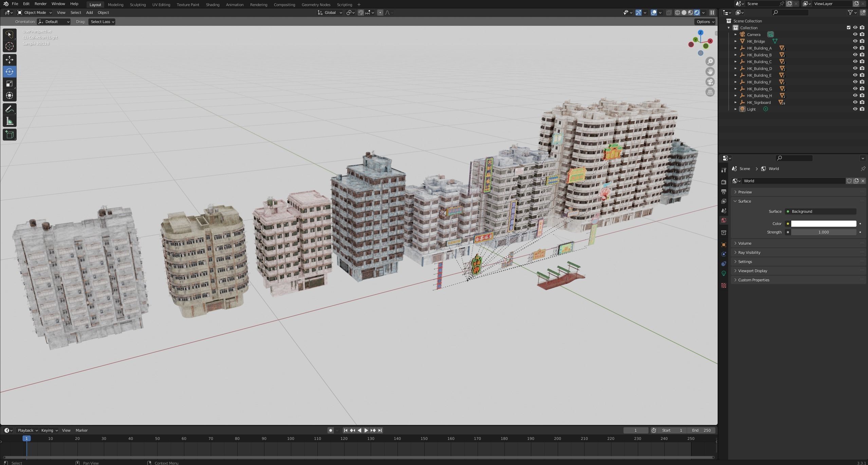Open the Render properties tab
The width and height of the screenshot is (868, 465).
pos(723,182)
